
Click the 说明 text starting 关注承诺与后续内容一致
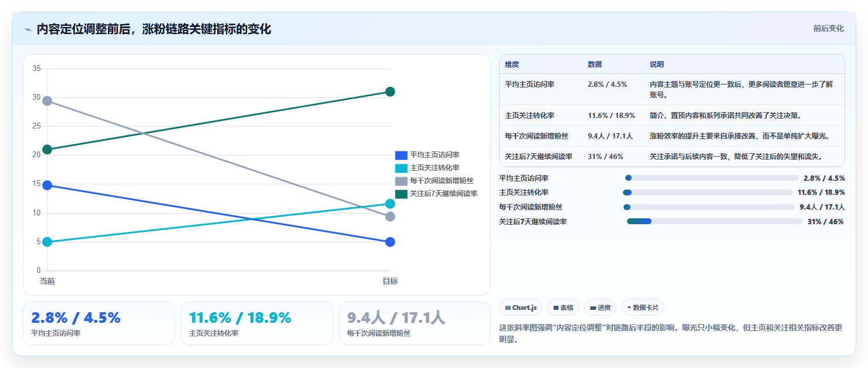point(736,157)
